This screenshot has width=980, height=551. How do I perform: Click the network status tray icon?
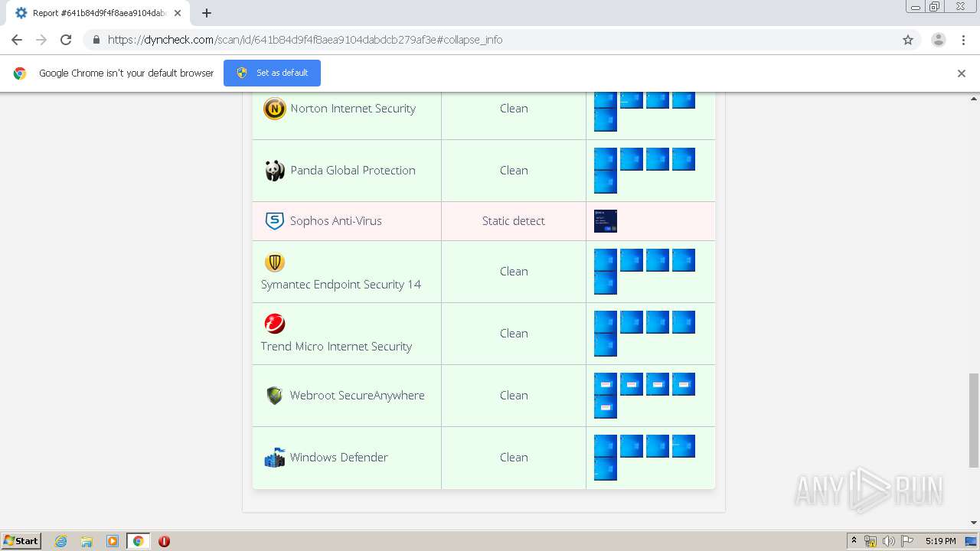click(871, 541)
